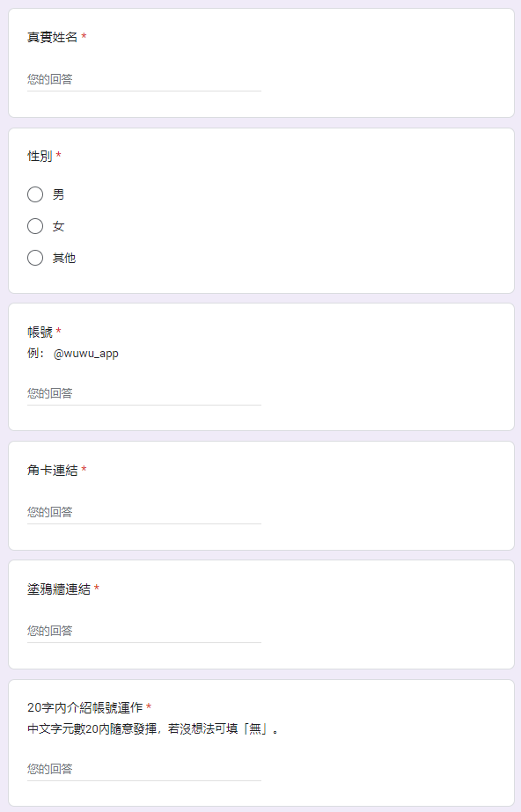Select the 男 radio button
Image resolution: width=521 pixels, height=812 pixels.
pyautogui.click(x=35, y=194)
